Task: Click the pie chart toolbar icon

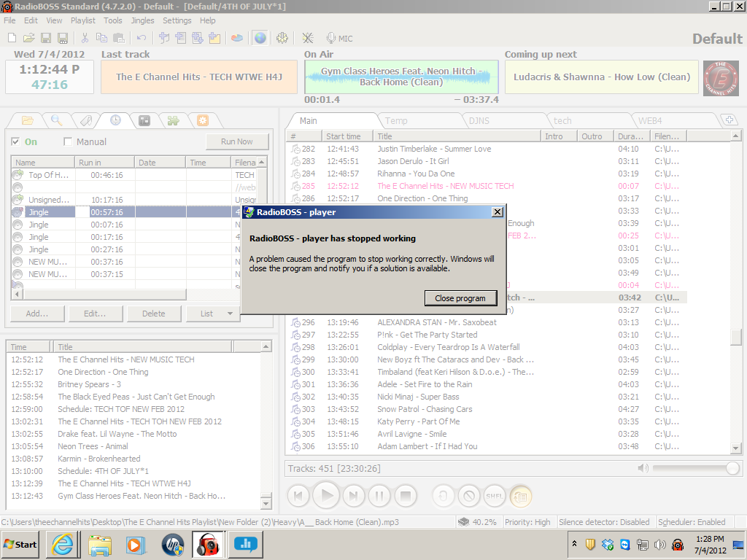Action: pos(237,38)
